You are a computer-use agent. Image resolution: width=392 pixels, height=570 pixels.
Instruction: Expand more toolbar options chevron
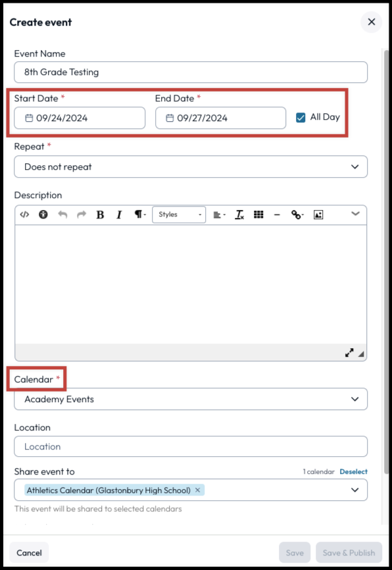[x=355, y=213]
